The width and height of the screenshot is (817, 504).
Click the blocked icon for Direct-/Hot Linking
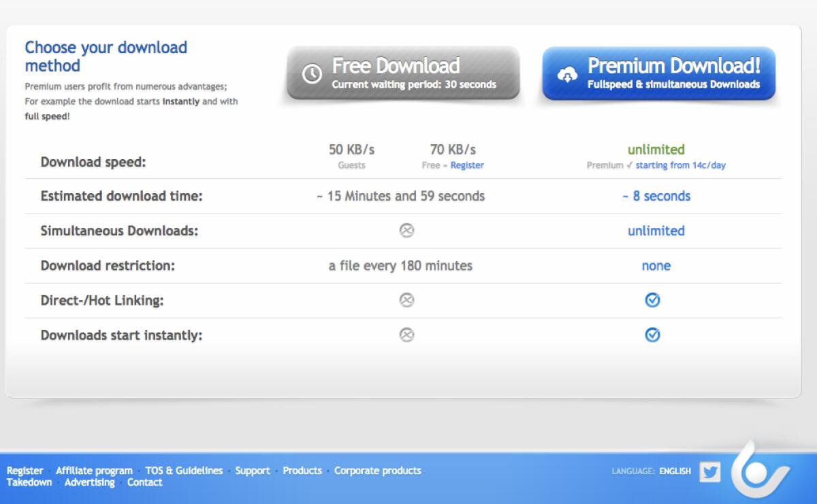[x=406, y=300]
